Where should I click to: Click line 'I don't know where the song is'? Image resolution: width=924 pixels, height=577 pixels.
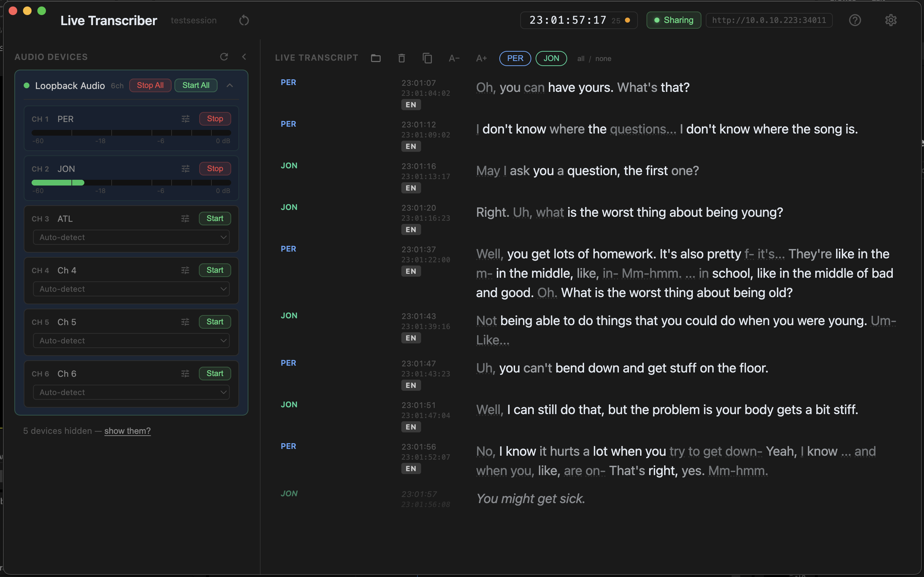(x=667, y=130)
